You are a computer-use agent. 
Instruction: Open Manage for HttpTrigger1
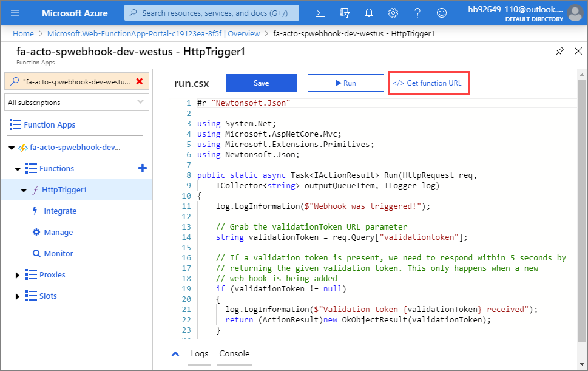coord(59,232)
